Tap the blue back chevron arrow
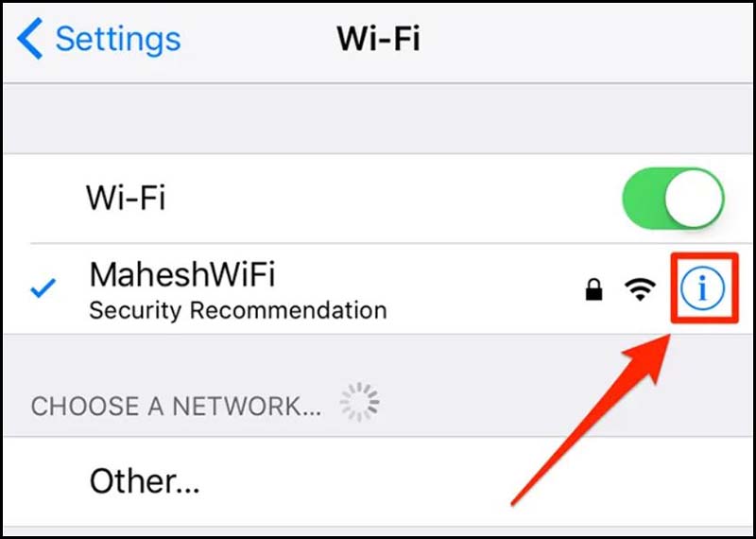The height and width of the screenshot is (539, 756). tap(30, 39)
